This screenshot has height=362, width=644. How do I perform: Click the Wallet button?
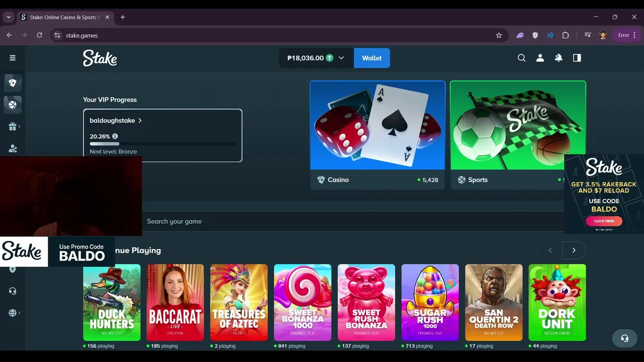pos(372,58)
